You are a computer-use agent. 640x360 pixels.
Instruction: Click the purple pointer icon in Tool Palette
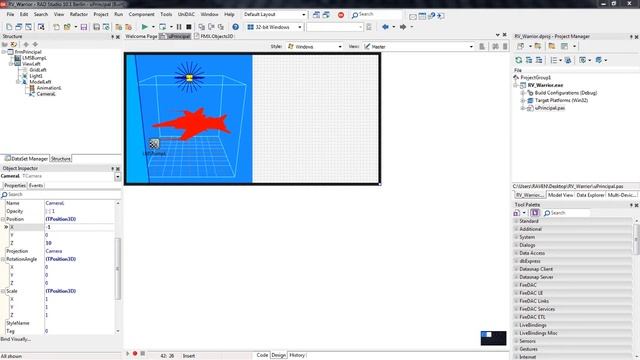pos(535,213)
